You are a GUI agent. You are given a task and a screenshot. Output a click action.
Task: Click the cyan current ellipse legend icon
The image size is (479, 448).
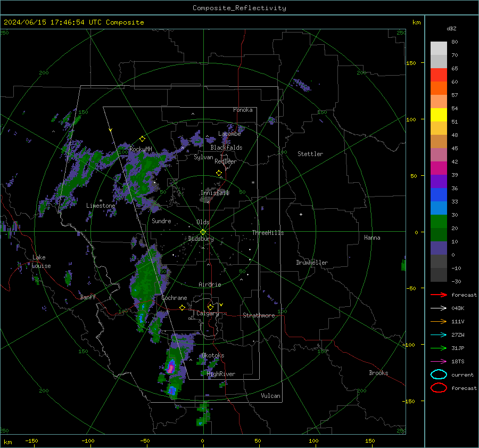[439, 374]
